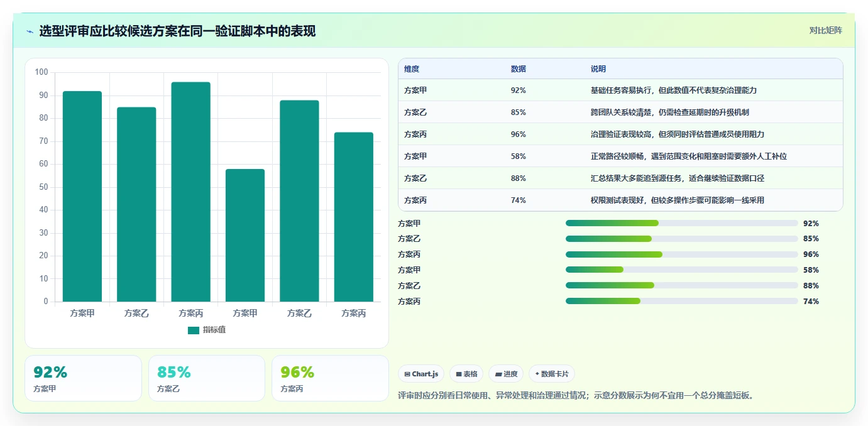Click the table cell showing 88%
The width and height of the screenshot is (868, 426).
[519, 178]
